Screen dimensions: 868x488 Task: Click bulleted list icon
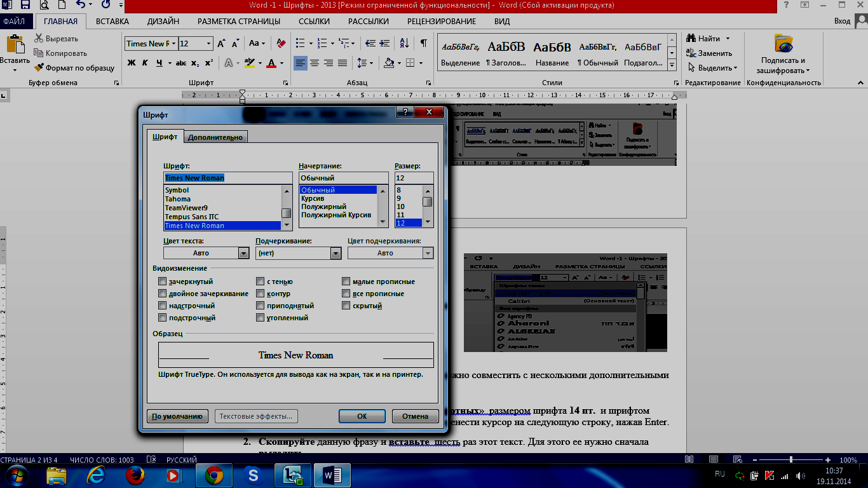299,43
